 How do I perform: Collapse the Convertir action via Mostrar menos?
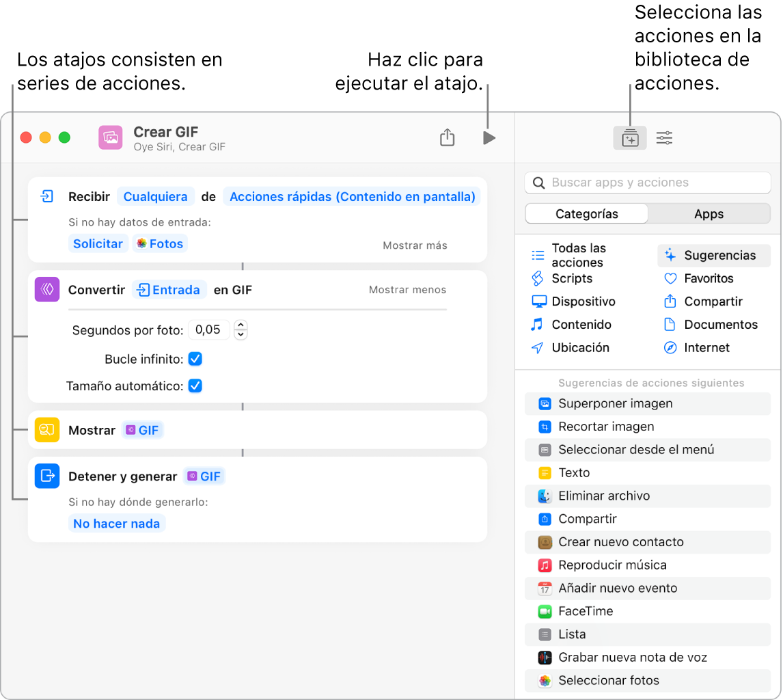point(407,290)
